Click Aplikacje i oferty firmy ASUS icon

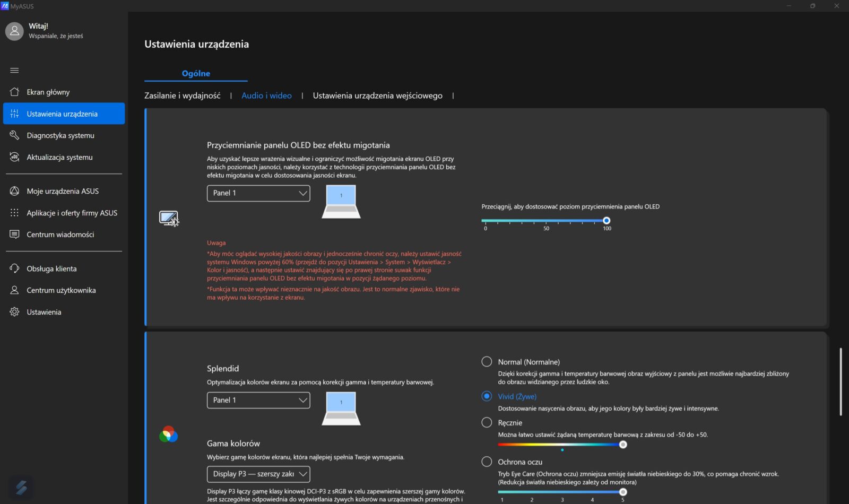pos(14,213)
